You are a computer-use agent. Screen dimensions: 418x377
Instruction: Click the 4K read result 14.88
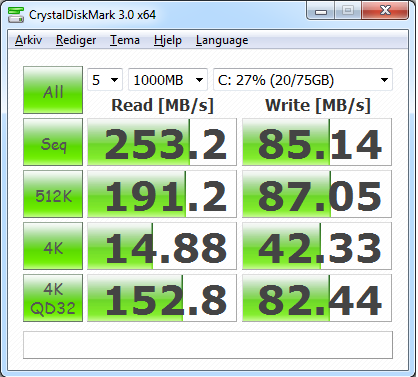click(x=162, y=246)
